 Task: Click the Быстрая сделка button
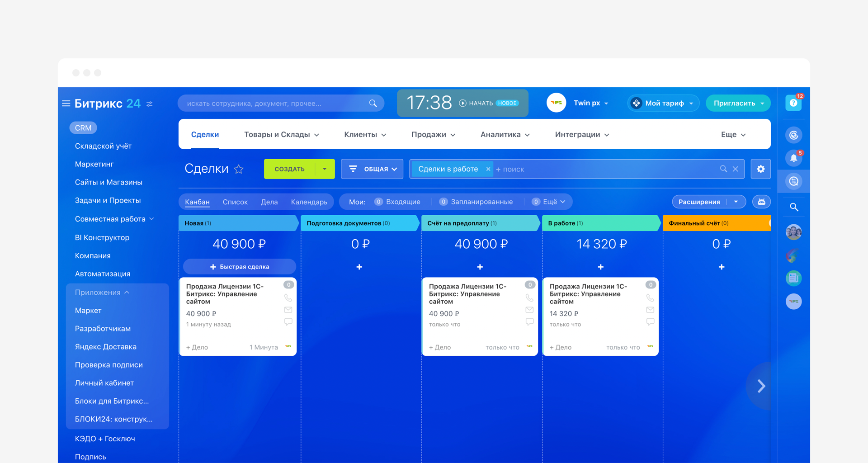click(x=240, y=267)
